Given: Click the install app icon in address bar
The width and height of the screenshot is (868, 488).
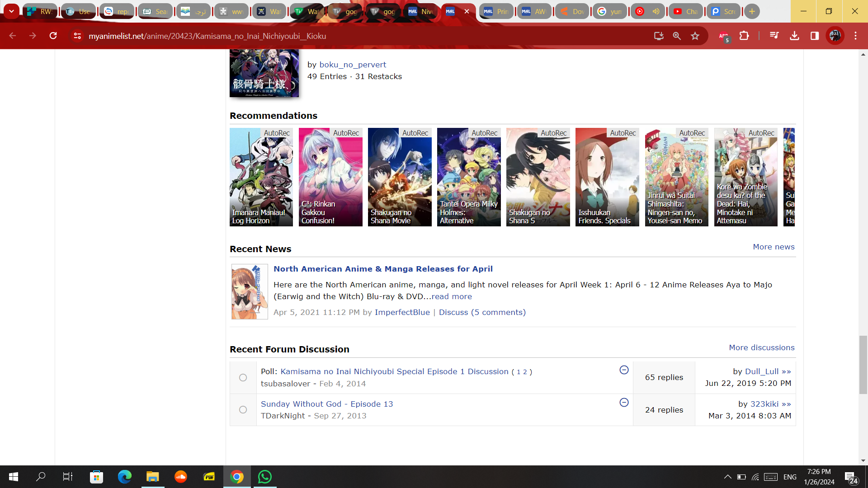Looking at the screenshot, I should [659, 36].
